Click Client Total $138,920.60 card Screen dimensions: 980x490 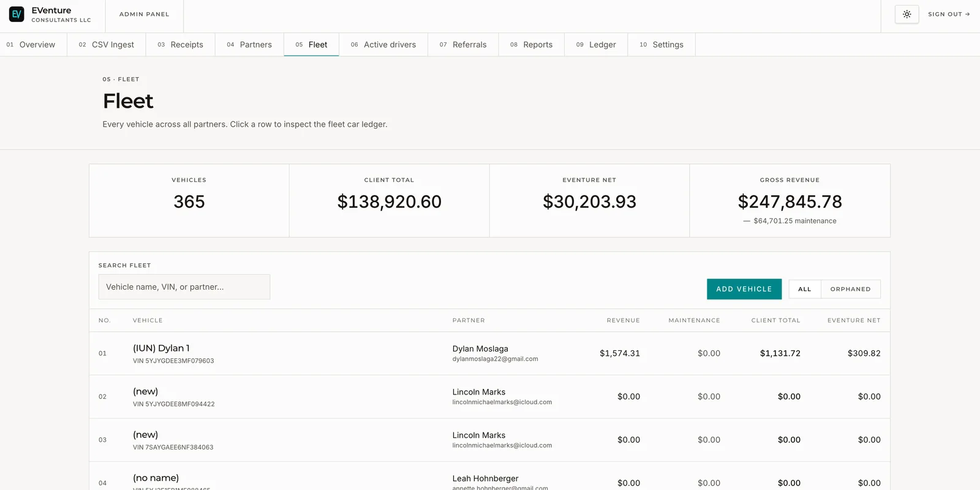click(390, 200)
